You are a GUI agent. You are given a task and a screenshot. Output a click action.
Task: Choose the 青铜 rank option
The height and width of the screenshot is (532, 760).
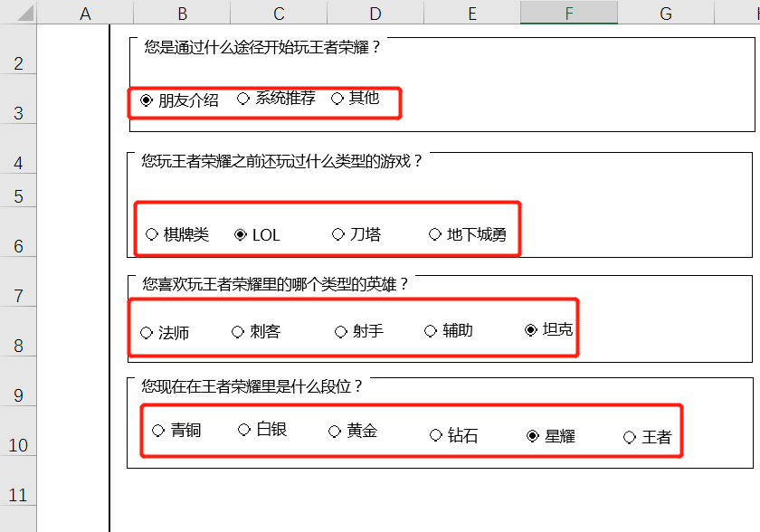158,431
